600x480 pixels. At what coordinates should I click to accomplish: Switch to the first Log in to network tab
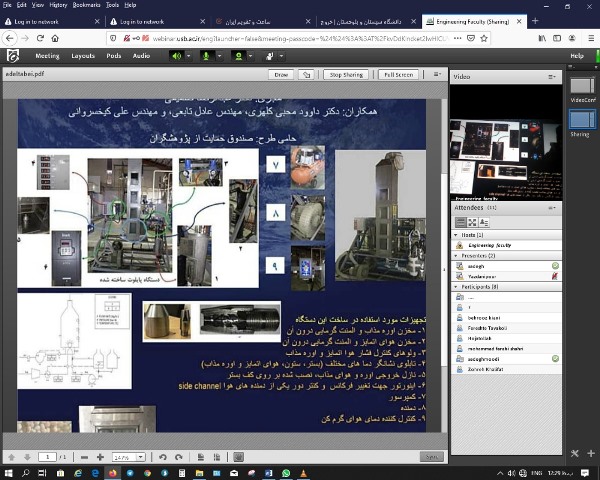pos(52,22)
